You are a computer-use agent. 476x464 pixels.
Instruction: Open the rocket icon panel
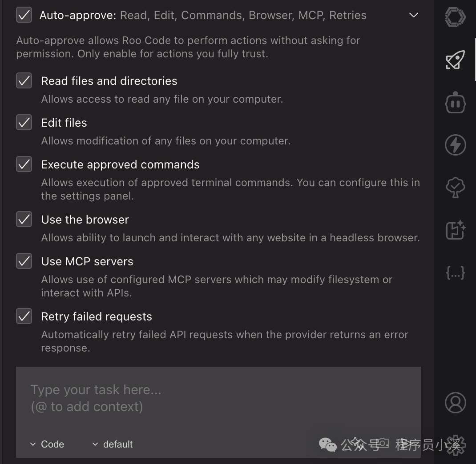tap(455, 60)
